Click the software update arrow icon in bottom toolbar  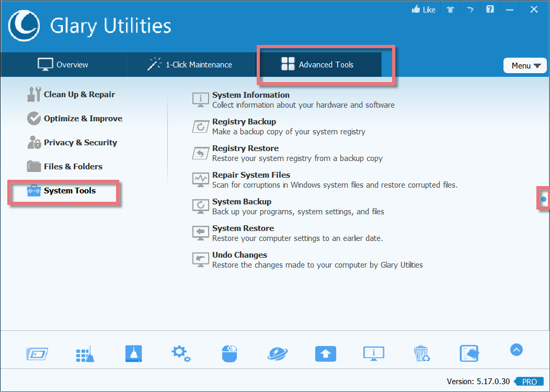(326, 354)
